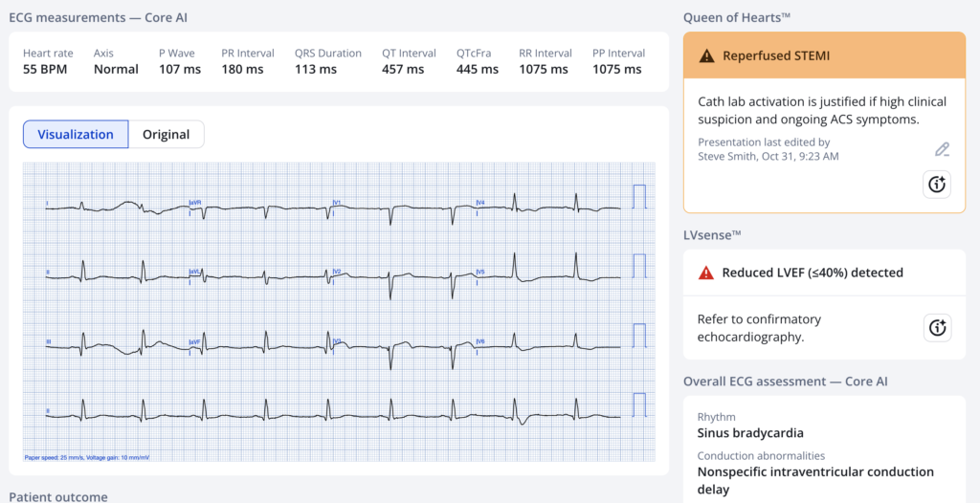Click the aVR lead label on the ECG
Image resolution: width=980 pixels, height=503 pixels.
[x=195, y=203]
